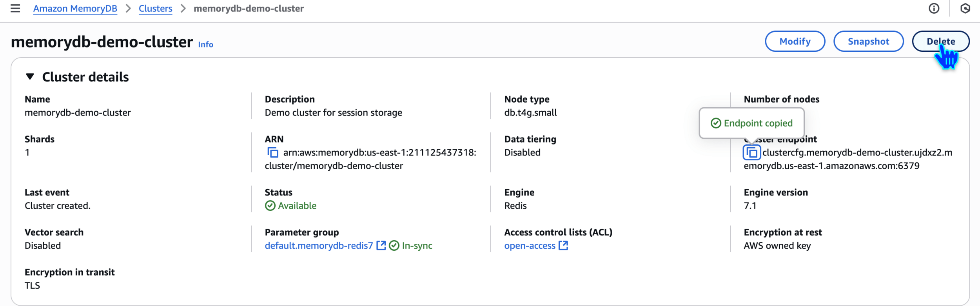Open the Info link beside cluster title

click(205, 45)
